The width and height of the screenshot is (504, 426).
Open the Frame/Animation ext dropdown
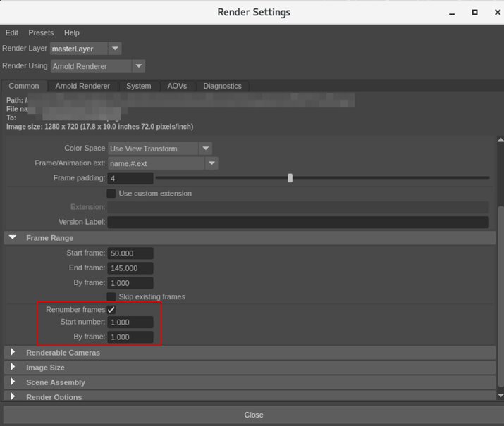163,163
